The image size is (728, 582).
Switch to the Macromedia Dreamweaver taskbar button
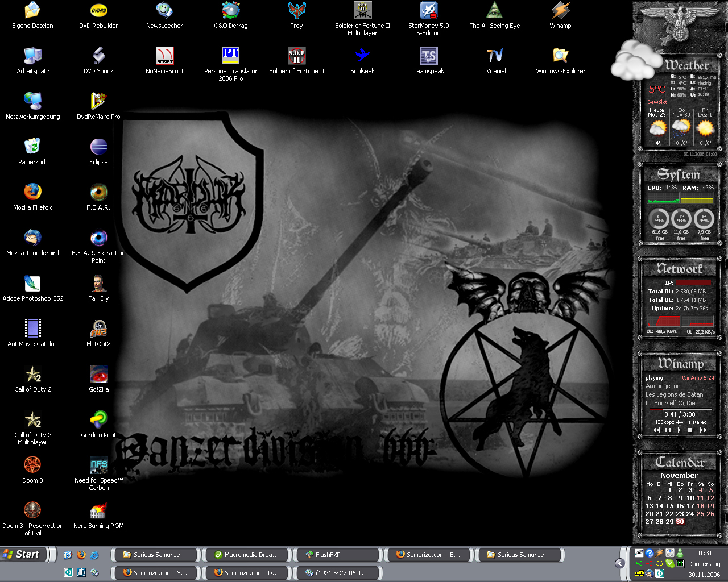click(x=247, y=555)
